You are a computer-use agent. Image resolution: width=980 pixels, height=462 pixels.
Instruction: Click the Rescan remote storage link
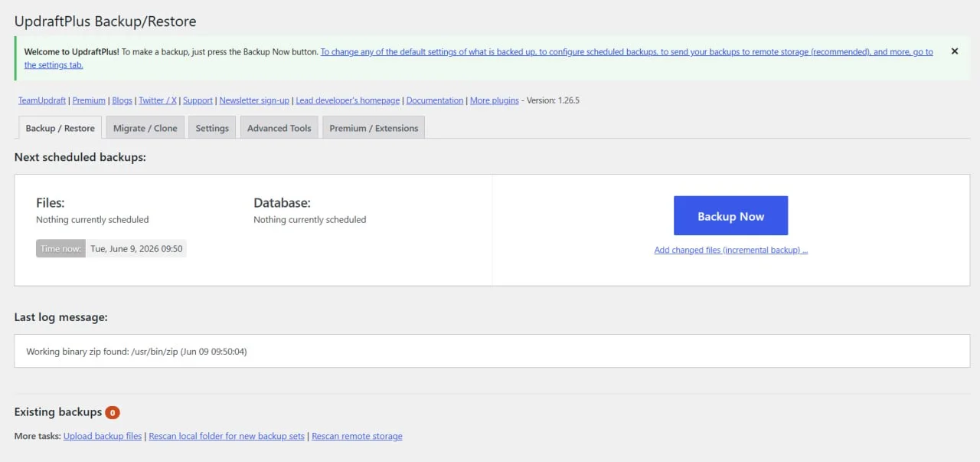(x=357, y=437)
